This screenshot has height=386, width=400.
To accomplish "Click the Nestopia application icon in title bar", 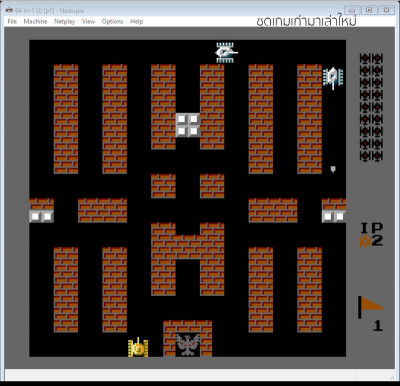I will tap(9, 10).
